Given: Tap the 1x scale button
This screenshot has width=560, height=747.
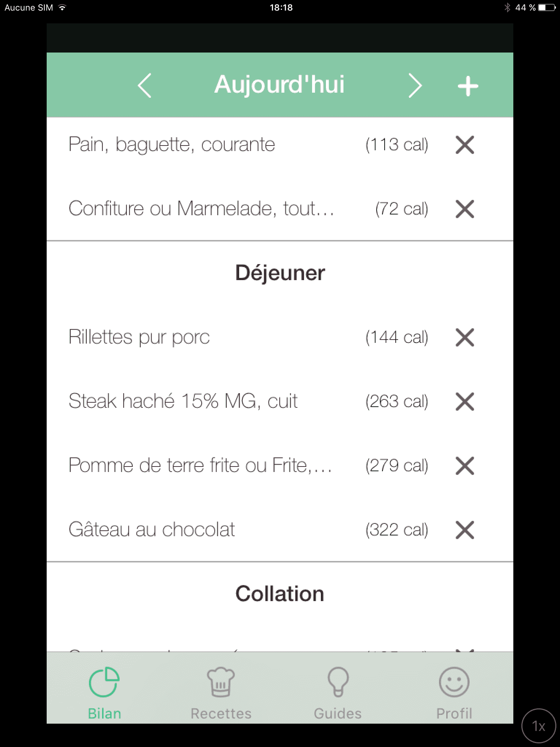Looking at the screenshot, I should point(539,726).
